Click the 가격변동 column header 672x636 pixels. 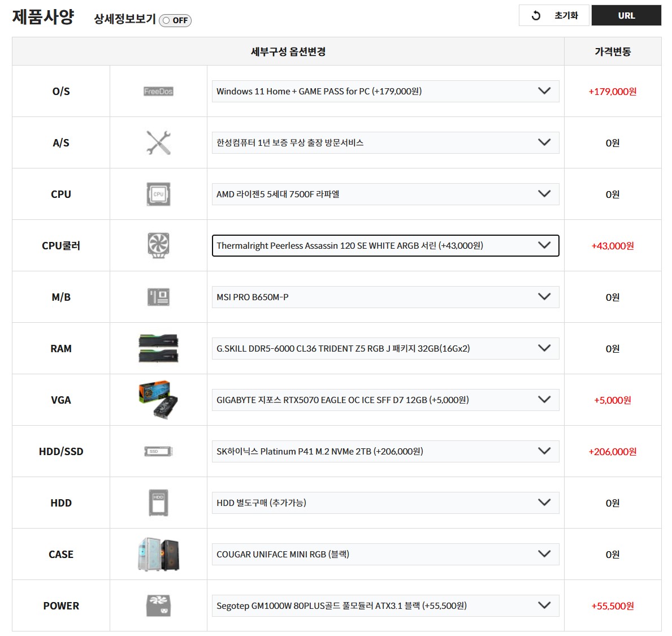tap(613, 51)
